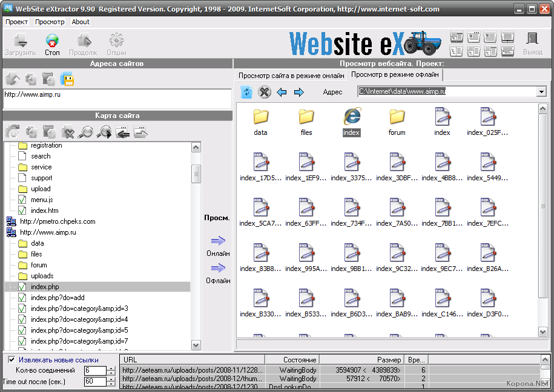Click the delete X icon in Карта сайта toolbar

[67, 132]
